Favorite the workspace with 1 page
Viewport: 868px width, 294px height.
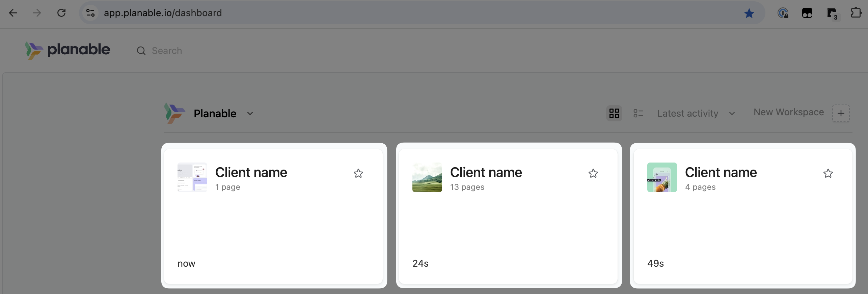(358, 173)
